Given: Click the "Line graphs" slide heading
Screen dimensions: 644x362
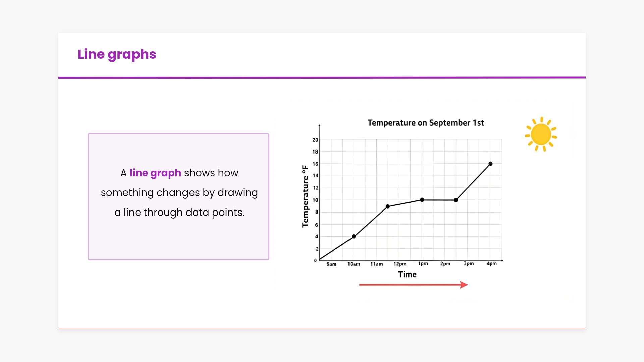Looking at the screenshot, I should click(117, 54).
